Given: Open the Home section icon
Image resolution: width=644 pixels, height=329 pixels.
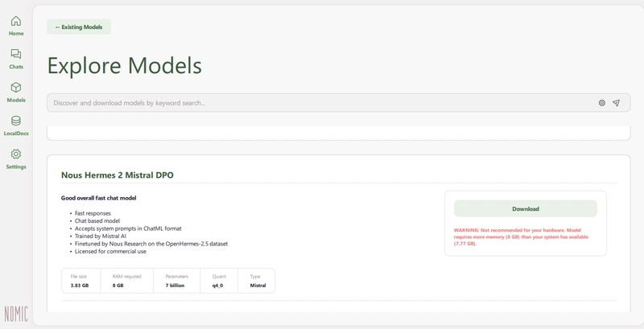Looking at the screenshot, I should pyautogui.click(x=16, y=21).
